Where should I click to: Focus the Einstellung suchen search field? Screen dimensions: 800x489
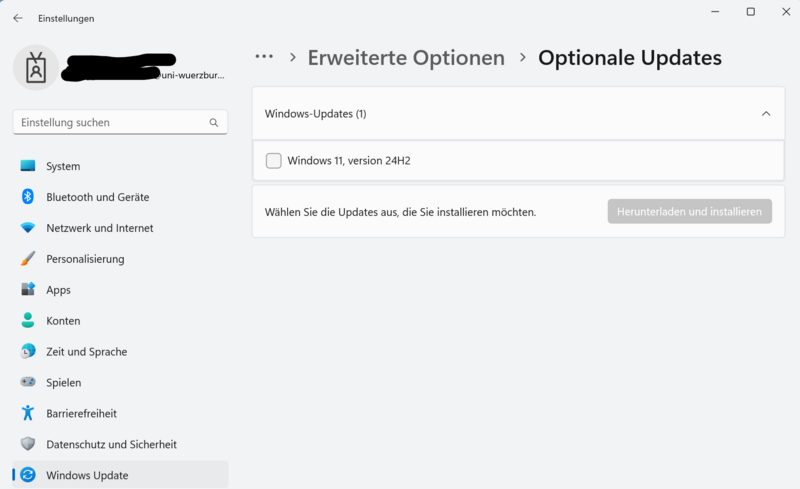coord(110,122)
